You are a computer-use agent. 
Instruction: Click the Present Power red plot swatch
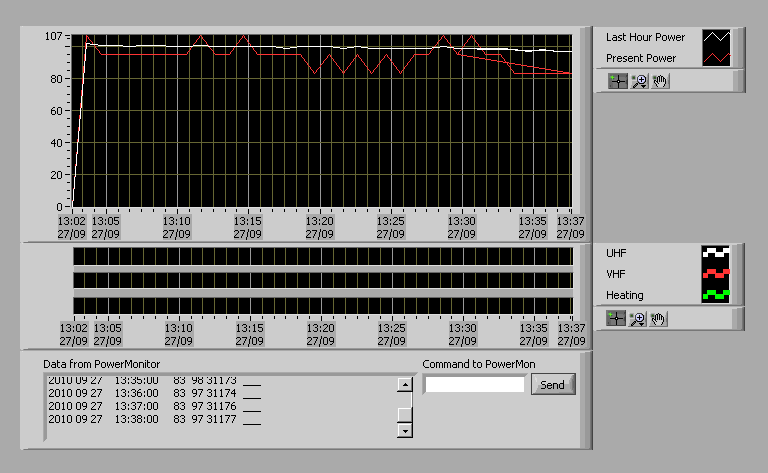(717, 58)
